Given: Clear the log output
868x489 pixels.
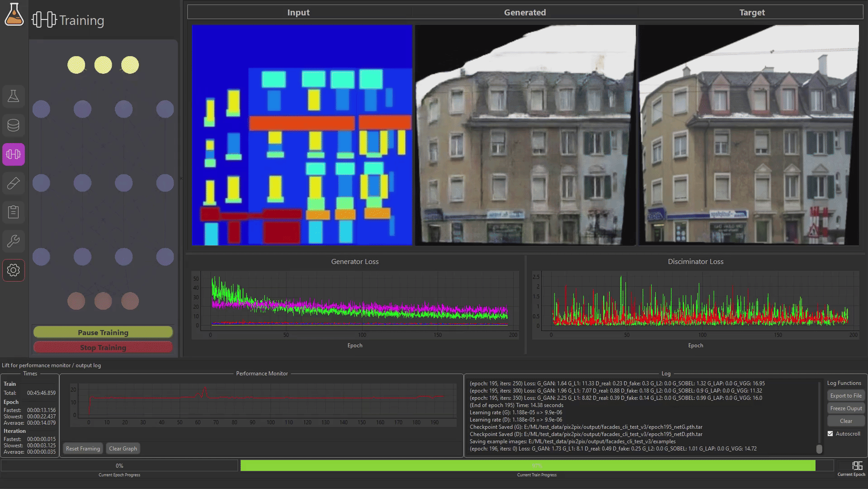Looking at the screenshot, I should coord(846,421).
